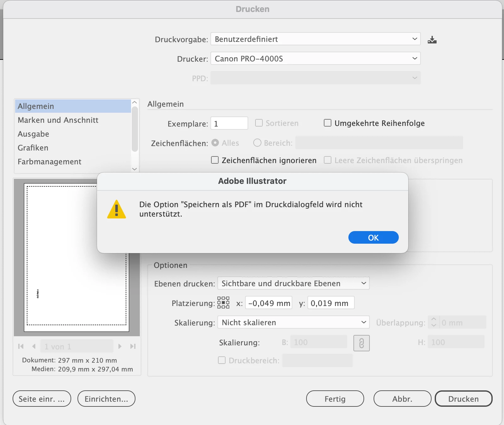Click the save print preset icon
504x425 pixels.
tap(432, 40)
